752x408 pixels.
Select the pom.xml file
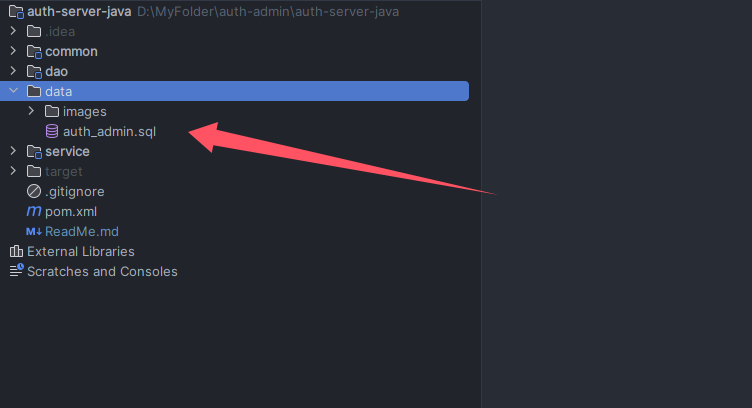pyautogui.click(x=71, y=211)
